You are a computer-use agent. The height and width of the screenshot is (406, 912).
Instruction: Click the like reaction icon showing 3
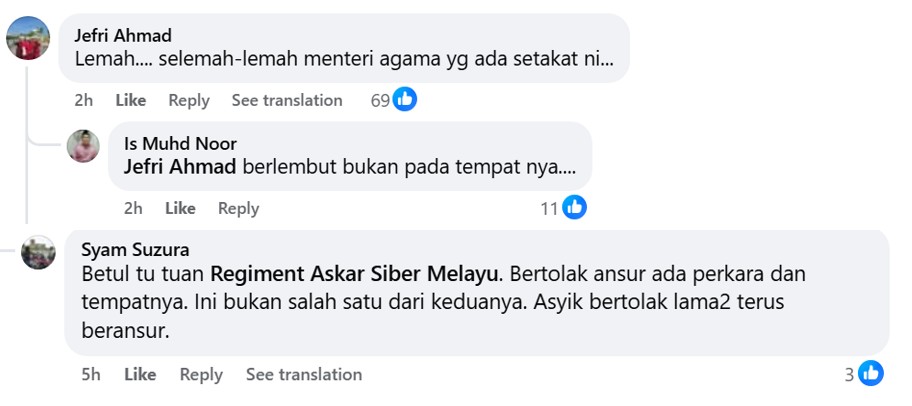coord(871,374)
